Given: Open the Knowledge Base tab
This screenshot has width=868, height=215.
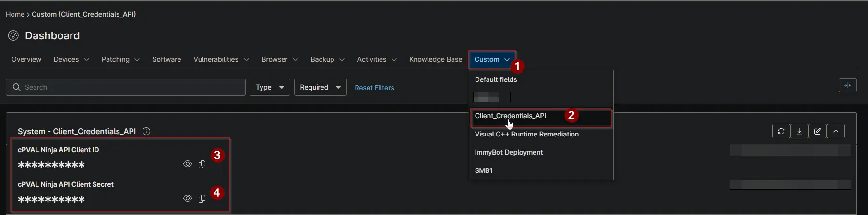Looking at the screenshot, I should click(436, 59).
